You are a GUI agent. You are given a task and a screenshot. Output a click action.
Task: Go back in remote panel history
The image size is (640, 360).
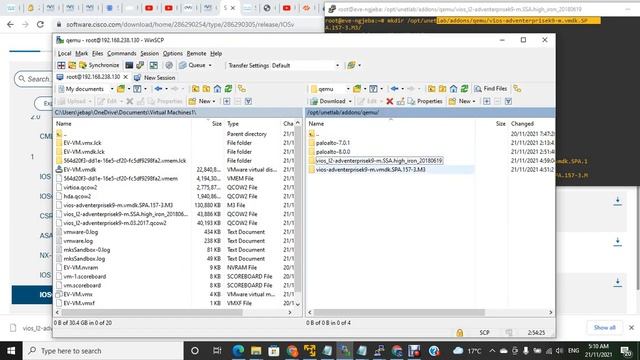coord(394,89)
